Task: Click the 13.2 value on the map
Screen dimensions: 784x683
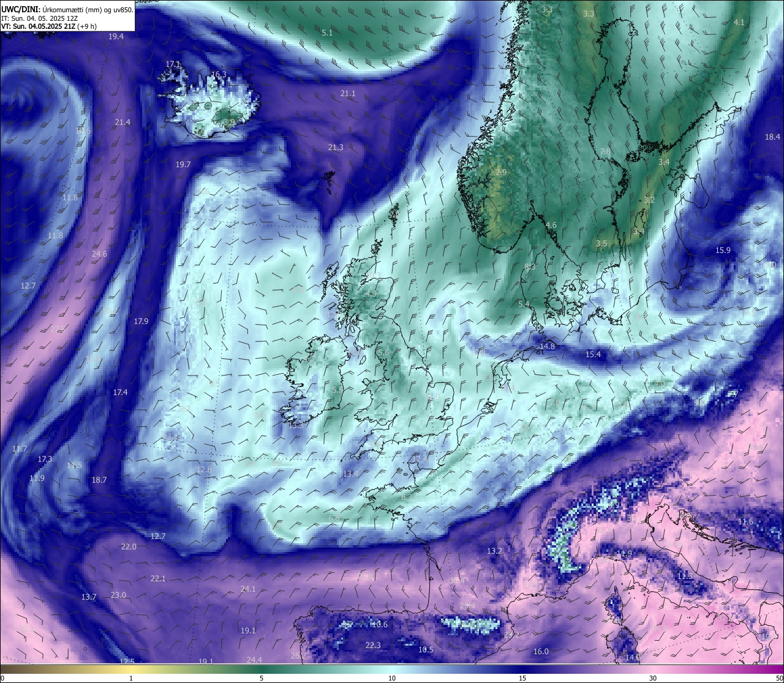Action: 494,551
